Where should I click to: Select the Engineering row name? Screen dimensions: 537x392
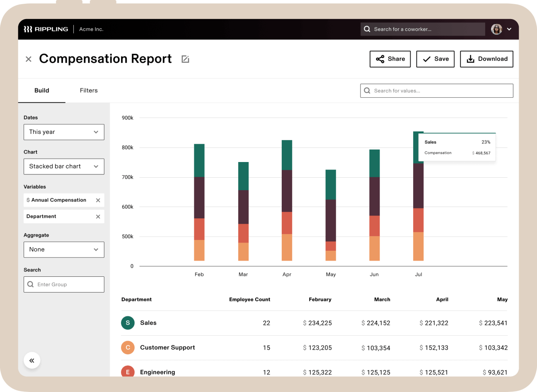tap(157, 372)
